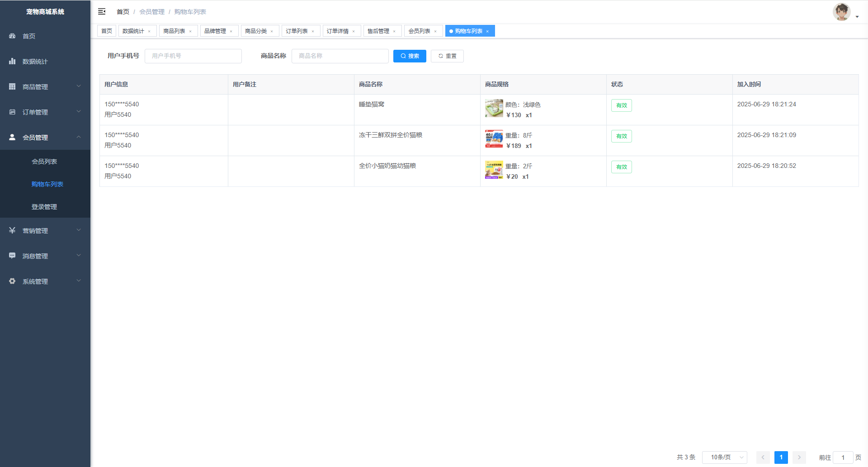Screen dimensions: 868x467
Task: Click the 消息管理 chat bubble icon
Action: click(x=12, y=256)
